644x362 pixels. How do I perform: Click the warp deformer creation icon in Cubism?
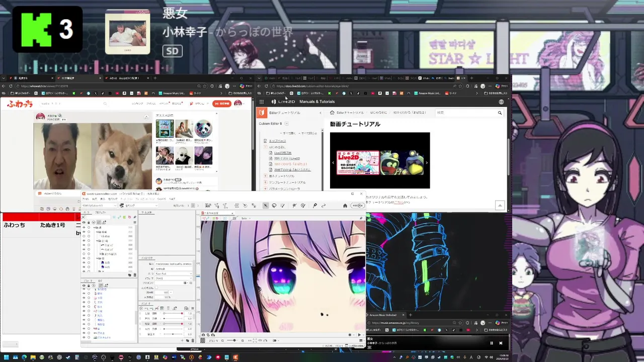pyautogui.click(x=236, y=206)
